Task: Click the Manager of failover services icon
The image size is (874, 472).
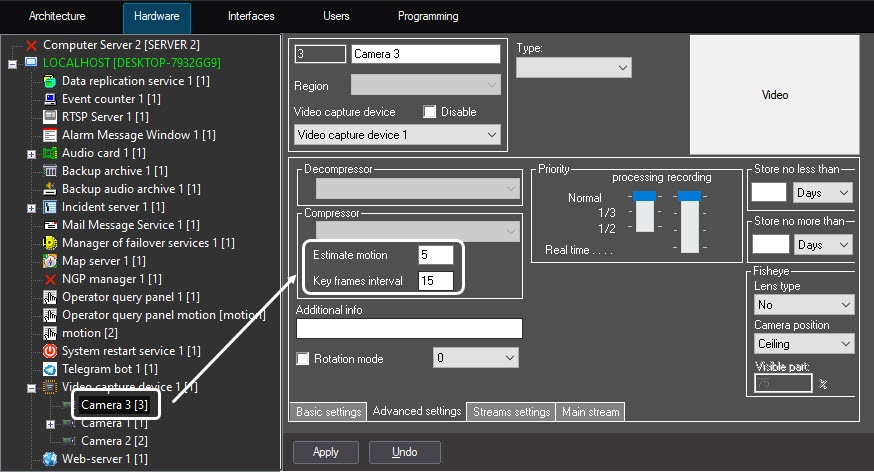Action: (x=50, y=243)
